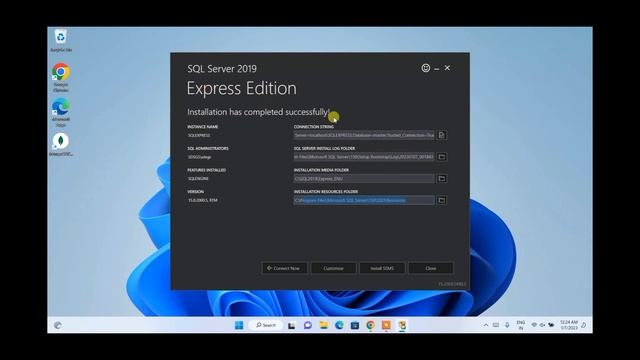Copy the connection string with its icon

(442, 135)
